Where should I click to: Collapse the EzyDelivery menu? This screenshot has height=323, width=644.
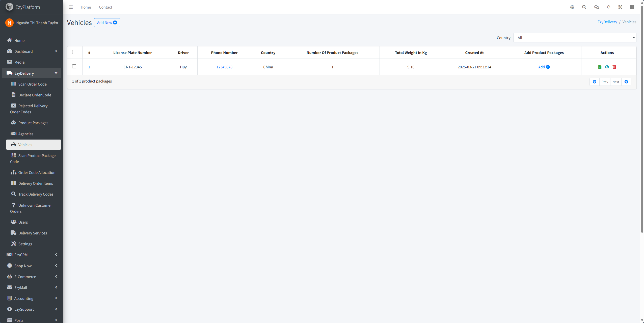click(32, 73)
